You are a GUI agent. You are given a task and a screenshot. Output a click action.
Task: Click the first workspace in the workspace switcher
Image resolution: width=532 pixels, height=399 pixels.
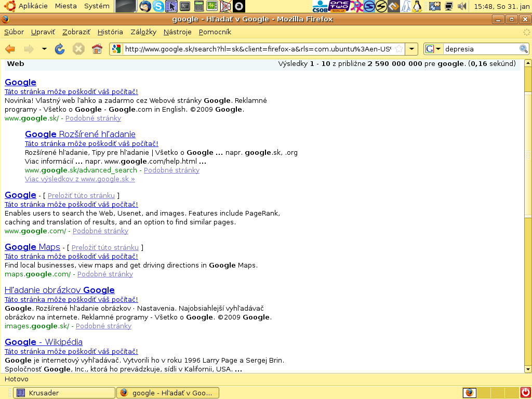470,393
